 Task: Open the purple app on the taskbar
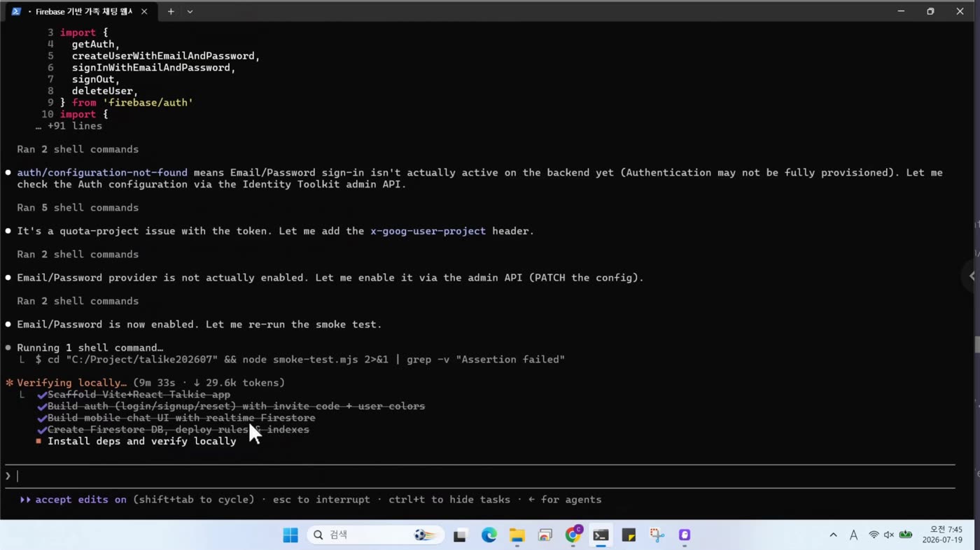(x=685, y=535)
